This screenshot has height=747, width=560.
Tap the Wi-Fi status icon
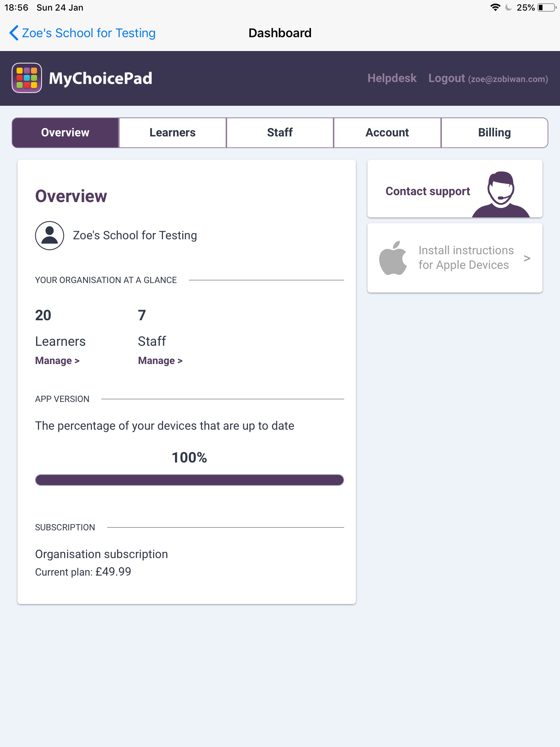coord(495,8)
